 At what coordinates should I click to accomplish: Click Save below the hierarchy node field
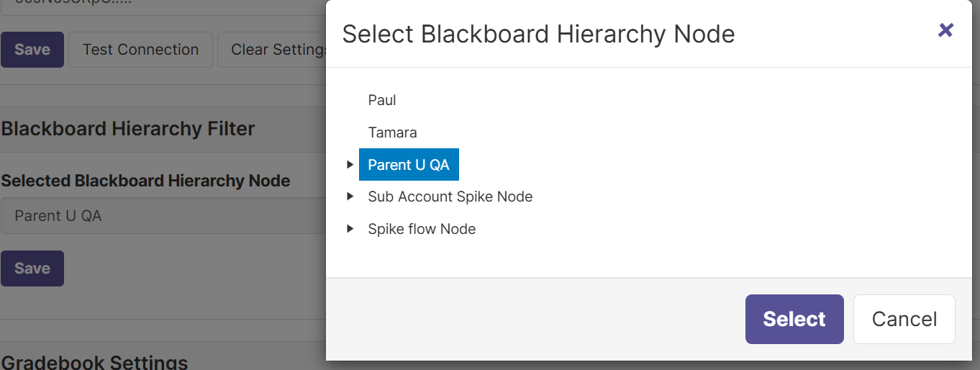(32, 269)
